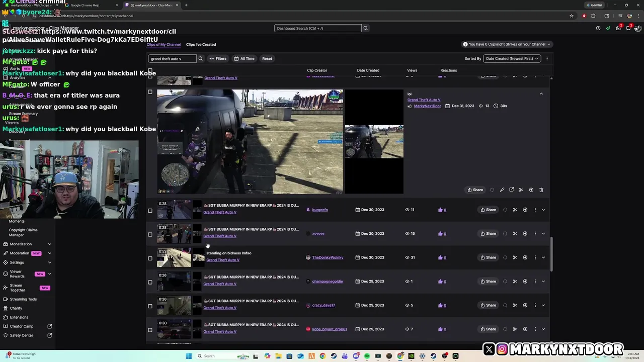Tick the checkbox for the expanded "lol" clip
The width and height of the screenshot is (644, 362).
(150, 92)
